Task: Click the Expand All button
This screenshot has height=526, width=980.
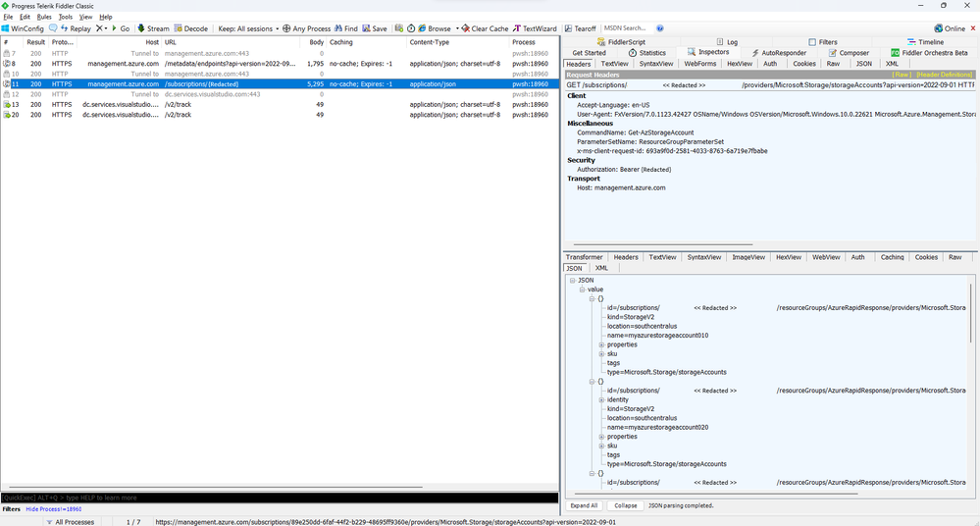Action: coord(584,505)
